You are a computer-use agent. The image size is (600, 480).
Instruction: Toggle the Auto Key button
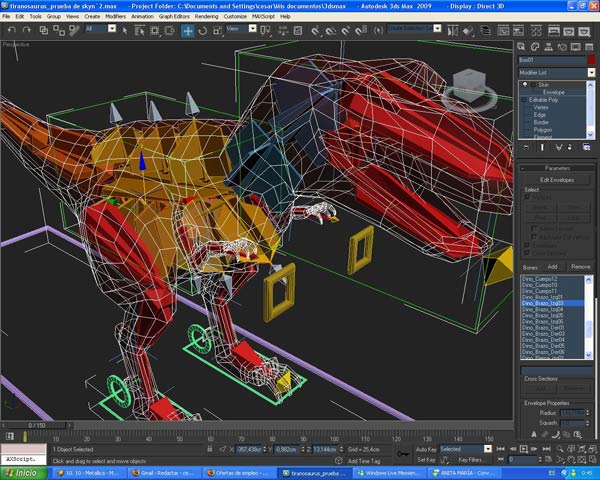(x=424, y=449)
